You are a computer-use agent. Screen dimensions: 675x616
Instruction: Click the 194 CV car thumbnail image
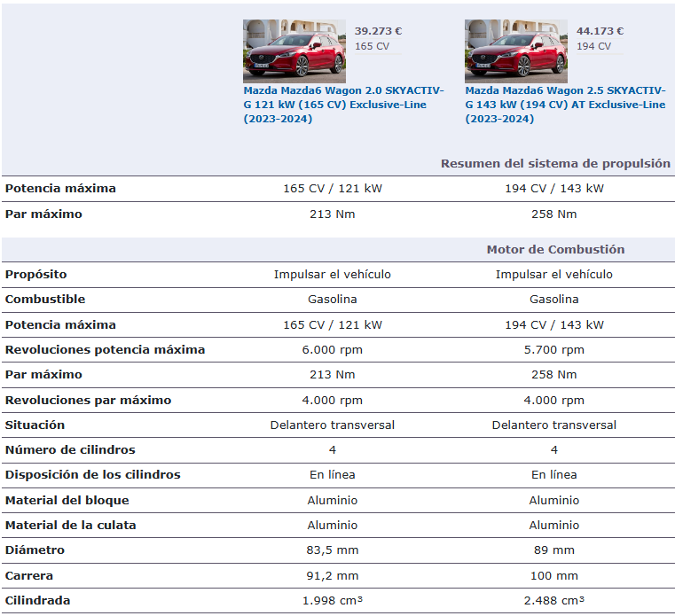coord(516,51)
